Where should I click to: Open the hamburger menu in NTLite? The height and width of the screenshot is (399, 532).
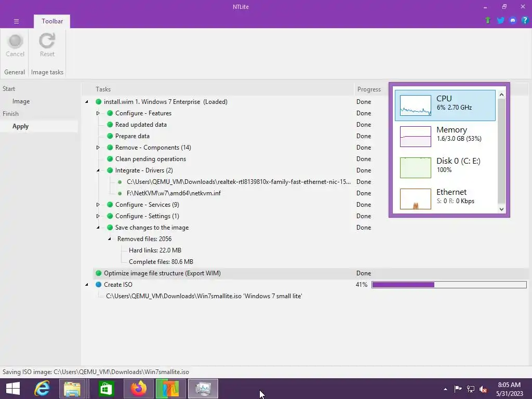click(x=16, y=21)
